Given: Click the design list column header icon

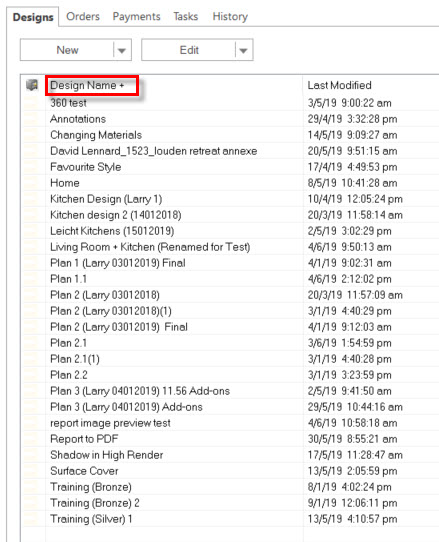Looking at the screenshot, I should pyautogui.click(x=32, y=85).
